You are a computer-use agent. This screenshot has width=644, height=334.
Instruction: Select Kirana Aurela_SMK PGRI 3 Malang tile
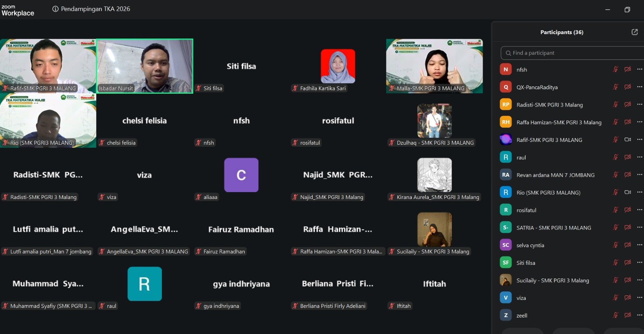click(x=434, y=175)
